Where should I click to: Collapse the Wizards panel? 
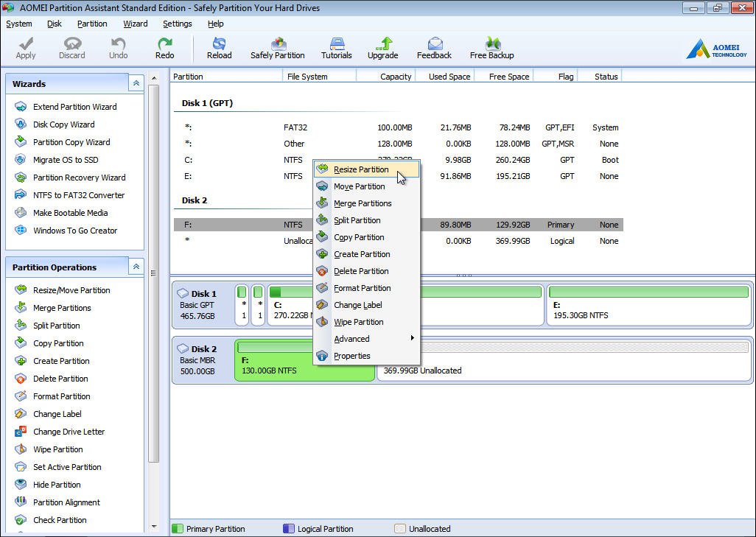(x=136, y=84)
